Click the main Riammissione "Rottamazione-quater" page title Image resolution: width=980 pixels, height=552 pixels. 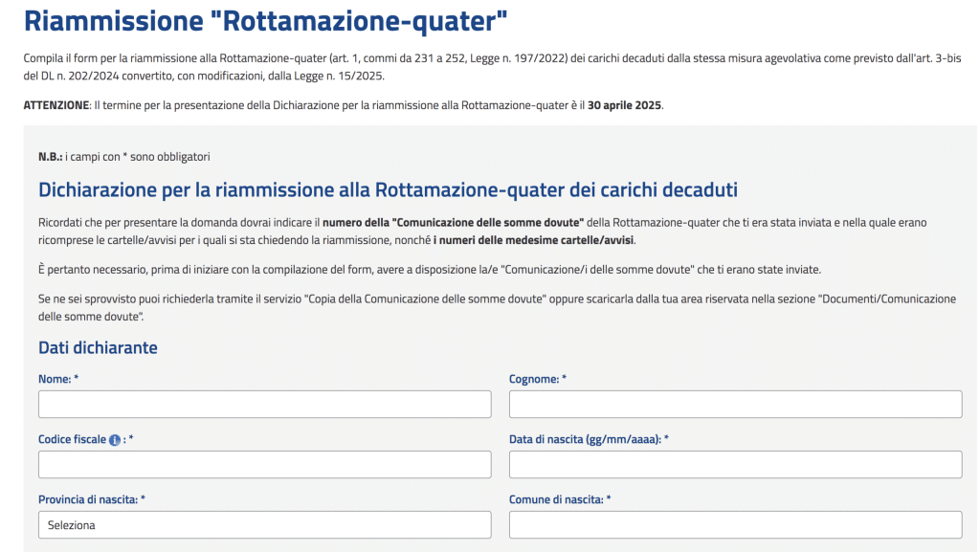[x=265, y=21]
